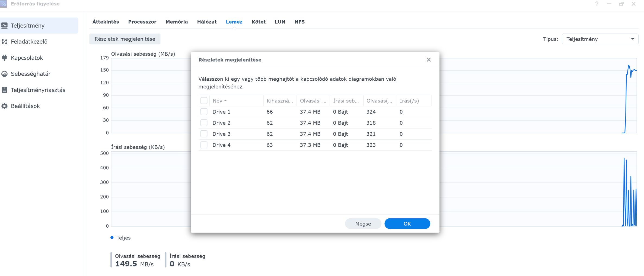Click the Erőforrás figyelése app icon
Viewport: 644px width, 276px height.
(4, 4)
